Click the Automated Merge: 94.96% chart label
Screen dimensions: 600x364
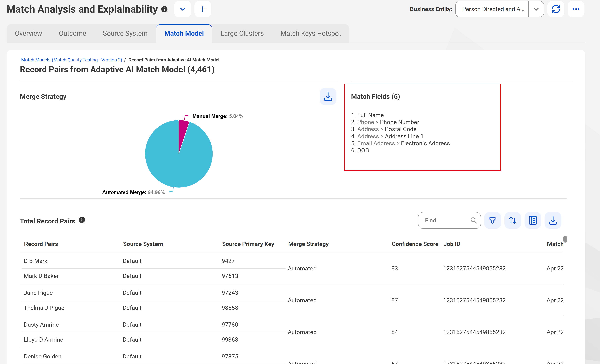click(x=133, y=192)
